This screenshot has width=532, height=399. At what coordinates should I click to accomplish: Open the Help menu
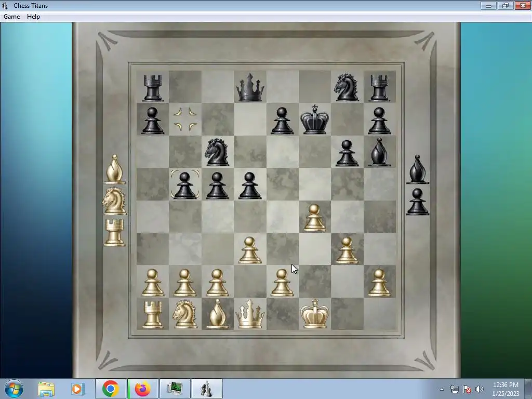(x=33, y=17)
